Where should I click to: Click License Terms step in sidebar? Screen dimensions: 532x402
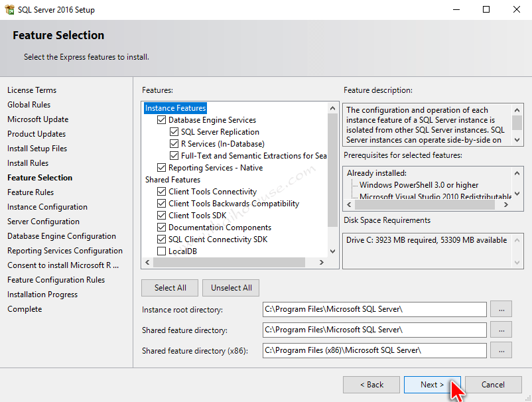tap(32, 90)
